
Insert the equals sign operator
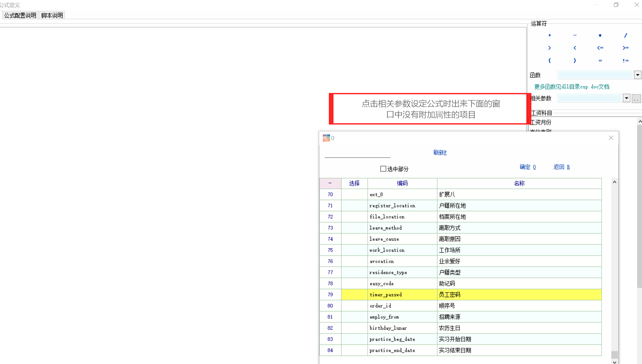[x=600, y=60]
